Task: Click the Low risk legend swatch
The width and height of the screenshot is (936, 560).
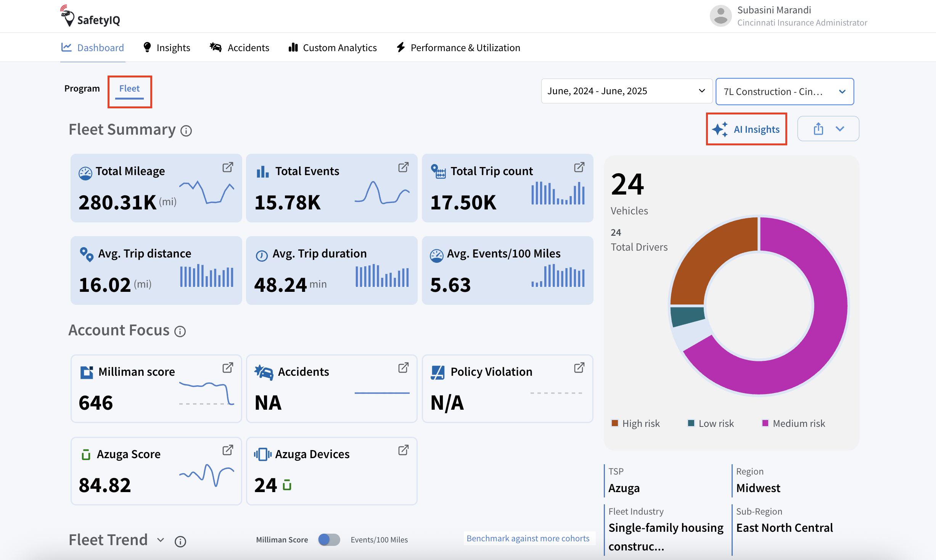Action: (691, 423)
